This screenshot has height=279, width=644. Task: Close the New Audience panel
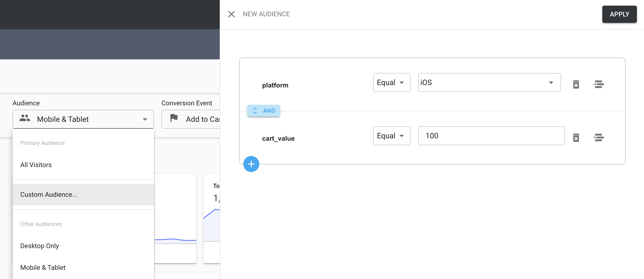(x=231, y=14)
